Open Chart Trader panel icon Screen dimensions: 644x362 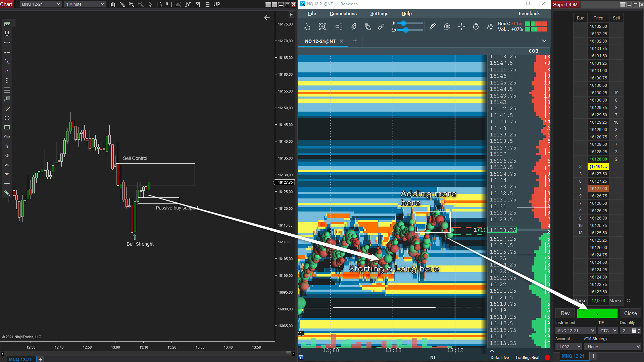pos(169,4)
